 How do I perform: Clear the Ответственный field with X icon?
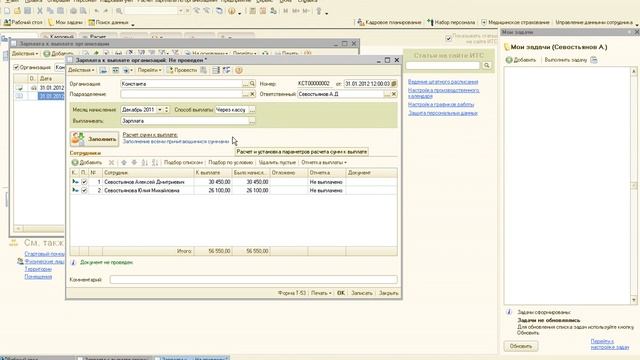(x=394, y=94)
